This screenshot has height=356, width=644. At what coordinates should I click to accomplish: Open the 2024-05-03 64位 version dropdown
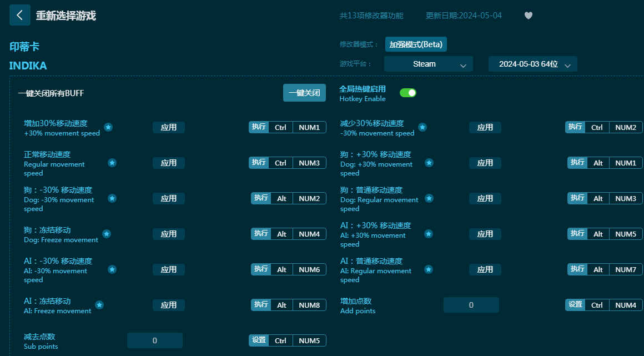[x=533, y=64]
